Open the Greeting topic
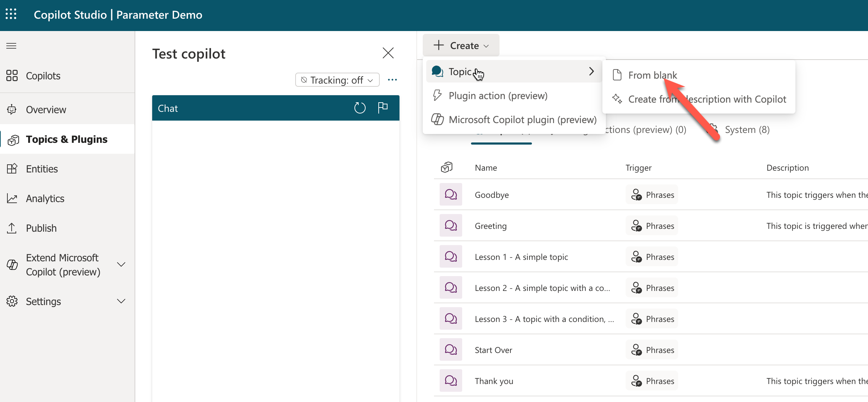868x402 pixels. 491,226
